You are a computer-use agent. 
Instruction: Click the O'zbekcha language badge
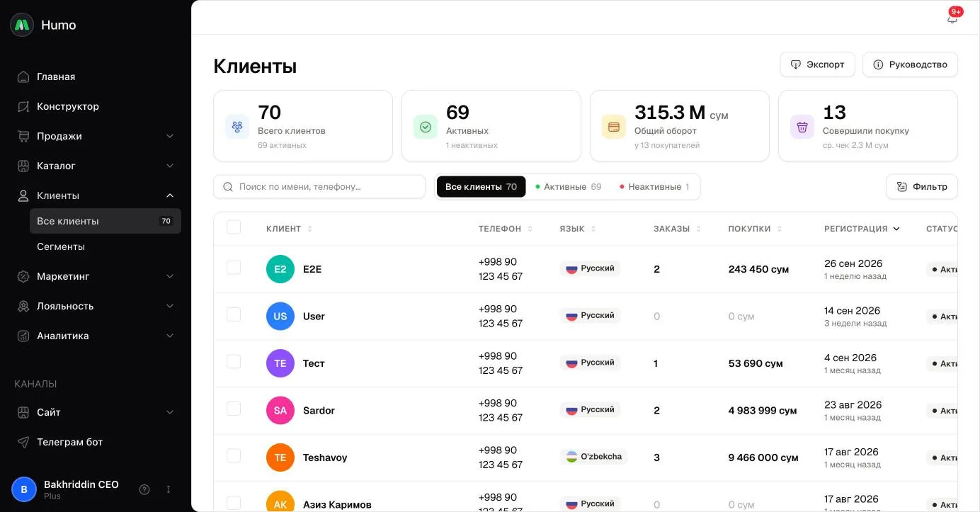593,457
